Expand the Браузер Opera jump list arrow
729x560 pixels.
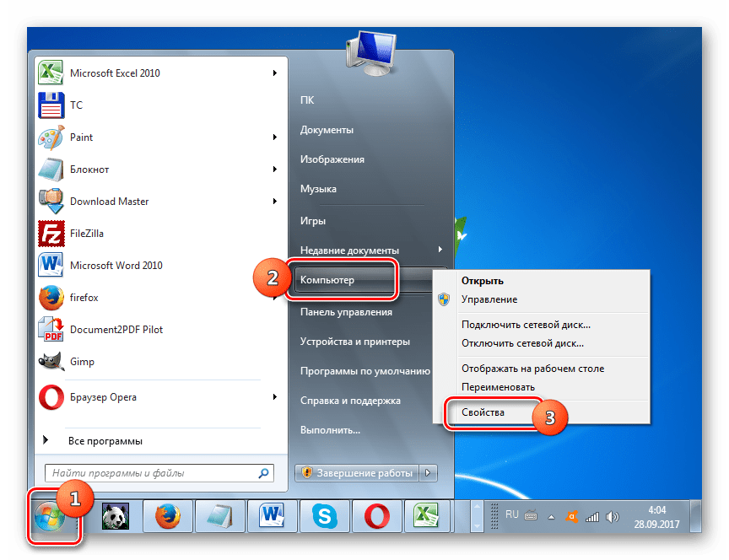pos(275,397)
